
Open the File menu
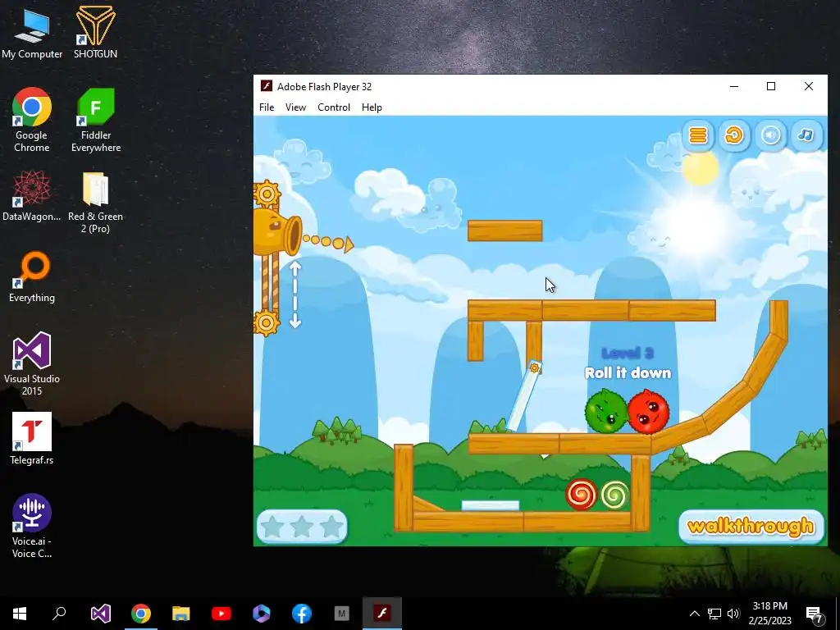pos(267,107)
